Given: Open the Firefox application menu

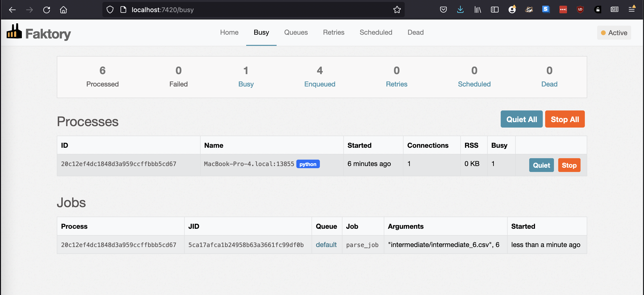Looking at the screenshot, I should [x=632, y=10].
